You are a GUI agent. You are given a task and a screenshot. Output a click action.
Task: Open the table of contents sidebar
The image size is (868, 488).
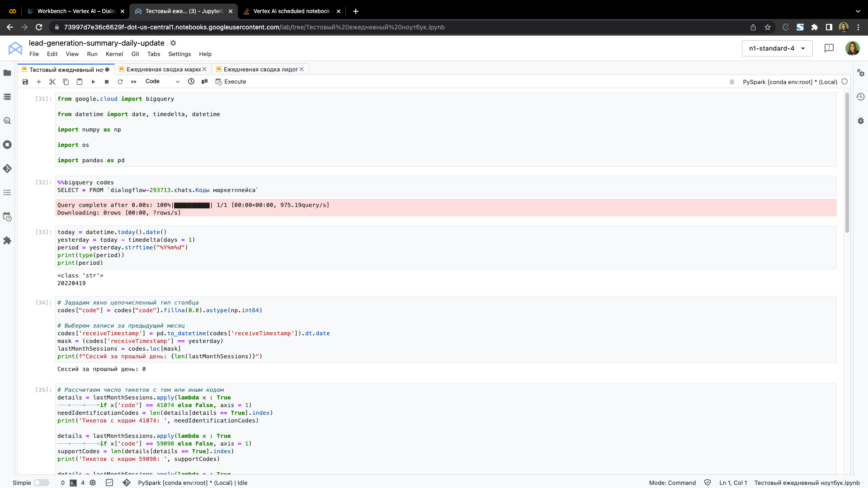(7, 192)
